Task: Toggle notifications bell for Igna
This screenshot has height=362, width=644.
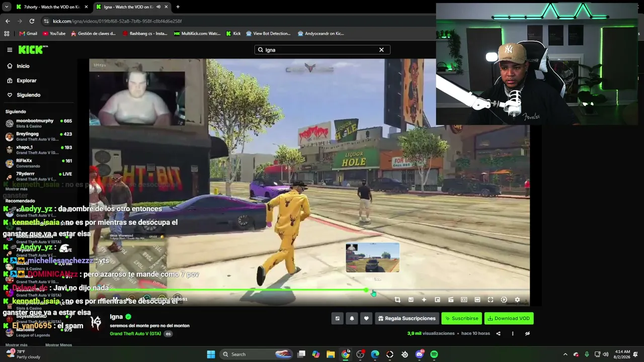Action: (352, 318)
